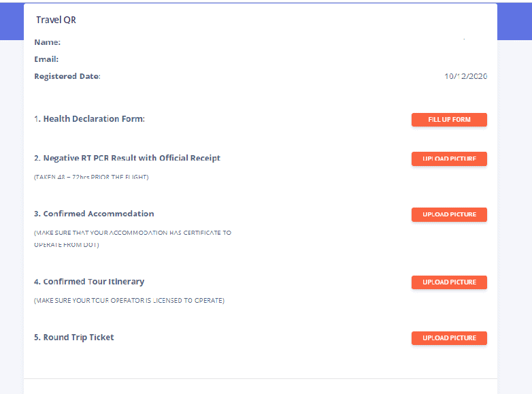Click the Confirmed Accommodation heading
This screenshot has height=394, width=532.
coord(94,214)
